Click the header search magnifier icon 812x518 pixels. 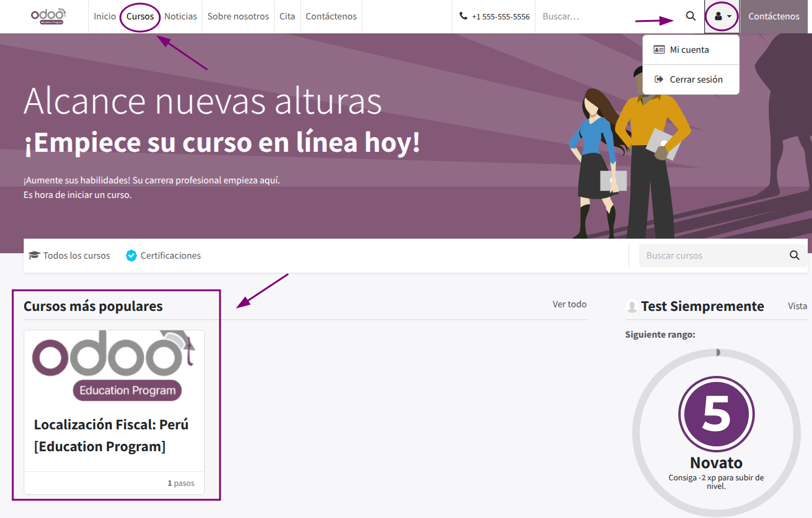[x=690, y=16]
